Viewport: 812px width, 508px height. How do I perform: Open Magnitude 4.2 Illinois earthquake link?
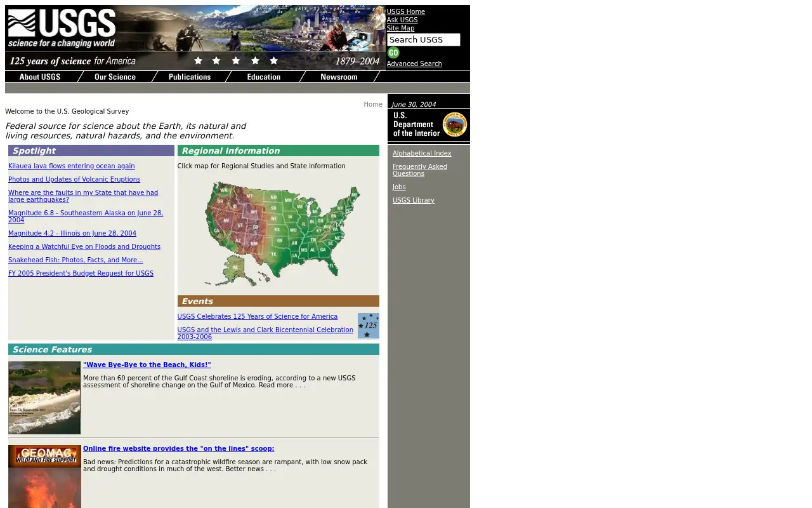(x=72, y=233)
